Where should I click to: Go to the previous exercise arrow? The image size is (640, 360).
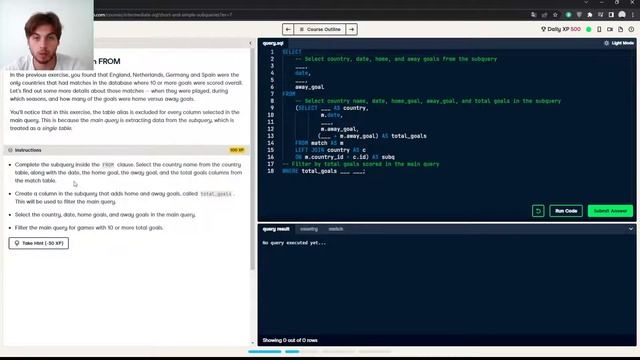click(288, 29)
